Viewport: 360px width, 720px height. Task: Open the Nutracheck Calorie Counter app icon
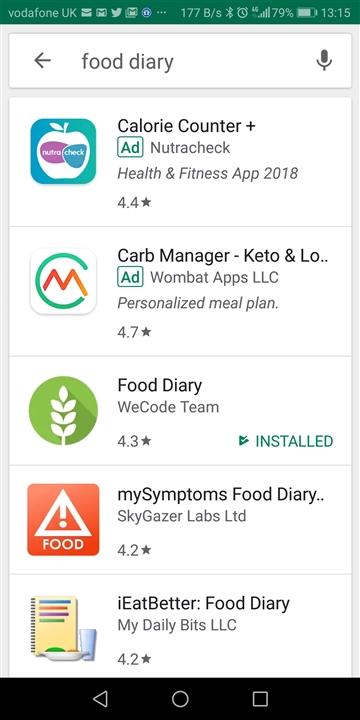click(63, 152)
